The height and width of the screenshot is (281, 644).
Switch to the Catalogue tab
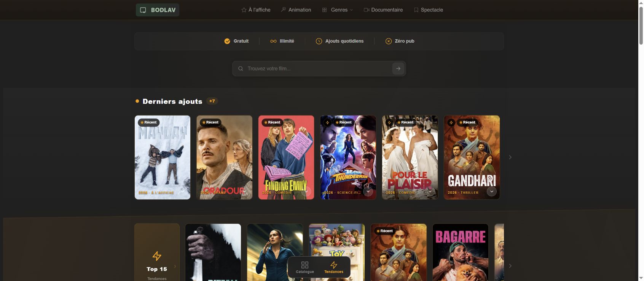(x=305, y=267)
